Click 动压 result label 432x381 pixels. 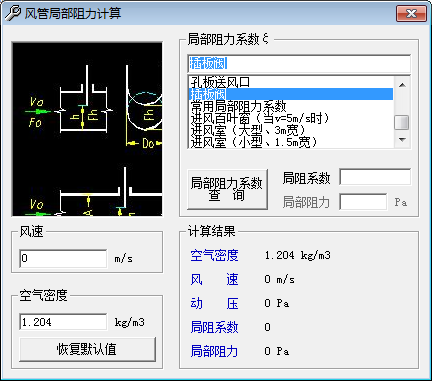(214, 303)
